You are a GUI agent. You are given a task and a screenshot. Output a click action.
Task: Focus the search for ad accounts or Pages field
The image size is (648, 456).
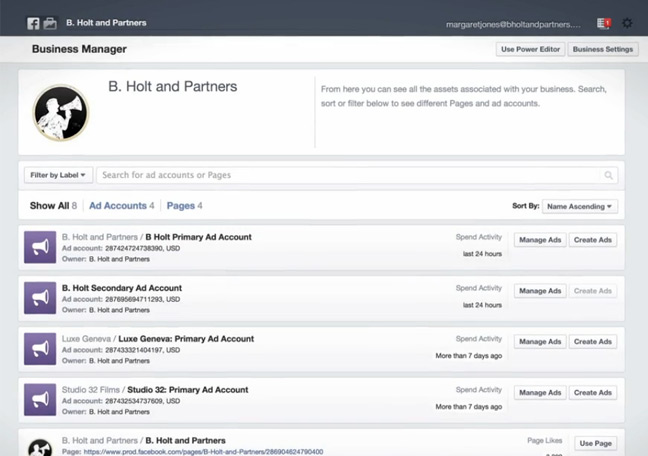point(357,175)
